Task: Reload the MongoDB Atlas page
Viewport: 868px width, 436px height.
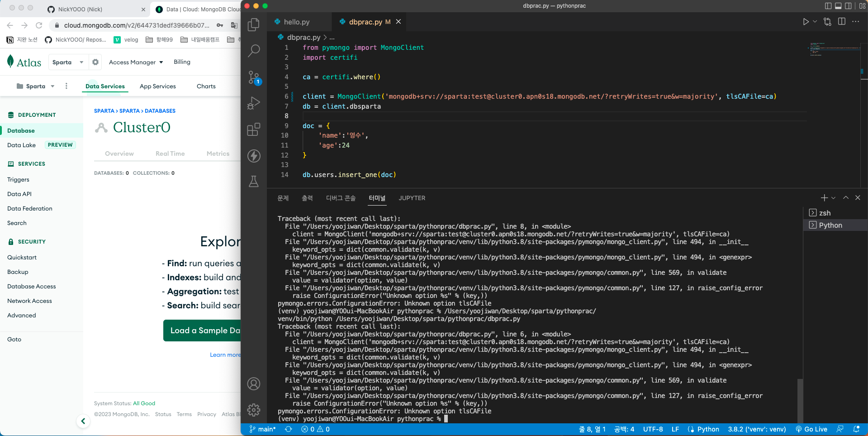Action: click(x=39, y=25)
